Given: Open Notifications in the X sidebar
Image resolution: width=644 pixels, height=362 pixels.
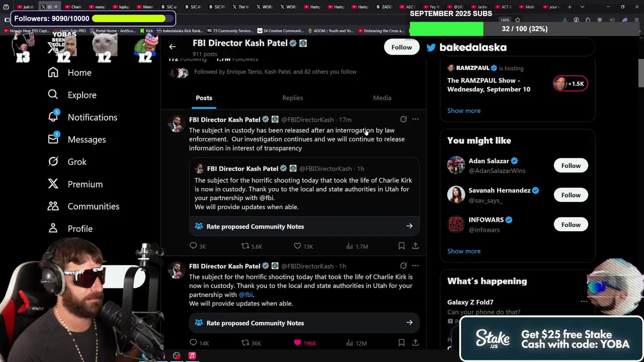Looking at the screenshot, I should point(82,117).
